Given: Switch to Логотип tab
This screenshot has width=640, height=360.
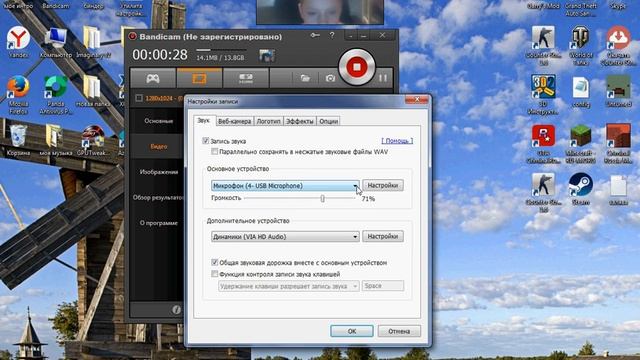Looking at the screenshot, I should [268, 121].
